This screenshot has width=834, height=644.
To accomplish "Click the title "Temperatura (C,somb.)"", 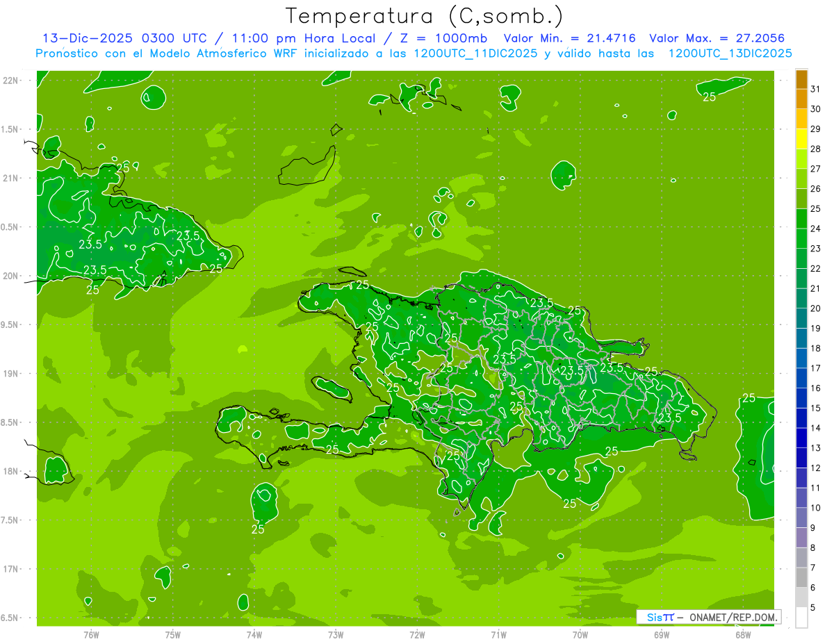I will (x=425, y=16).
